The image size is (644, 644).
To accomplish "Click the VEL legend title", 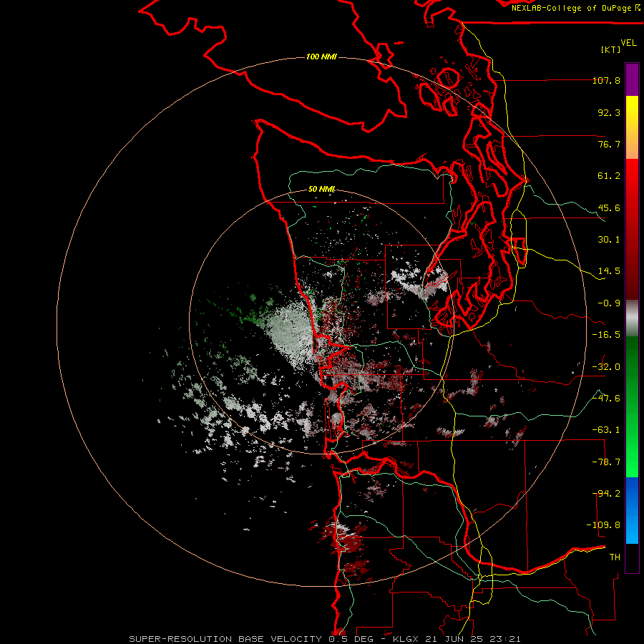I will (628, 43).
